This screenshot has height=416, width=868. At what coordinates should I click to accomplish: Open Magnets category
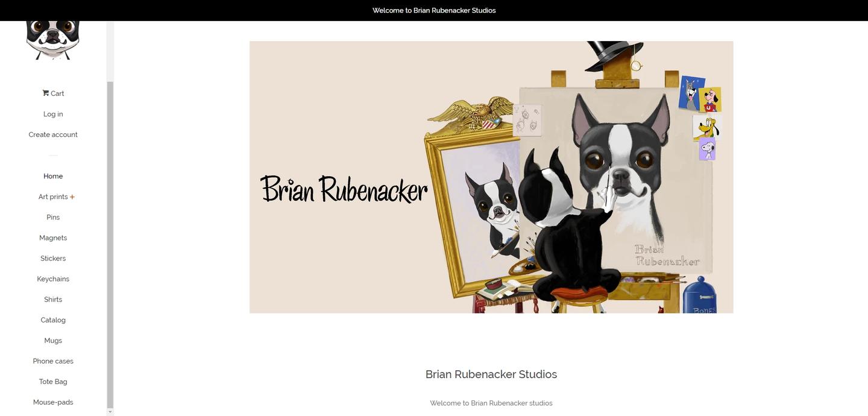53,238
